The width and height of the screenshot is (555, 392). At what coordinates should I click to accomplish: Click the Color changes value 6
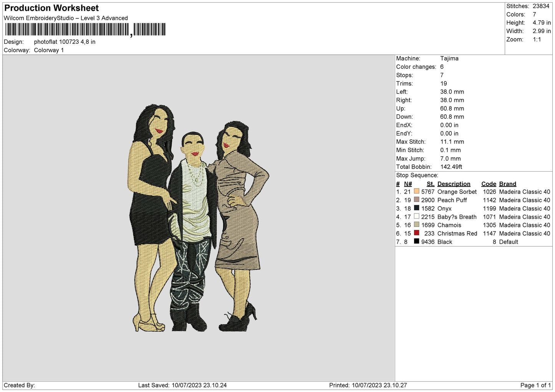pyautogui.click(x=442, y=67)
